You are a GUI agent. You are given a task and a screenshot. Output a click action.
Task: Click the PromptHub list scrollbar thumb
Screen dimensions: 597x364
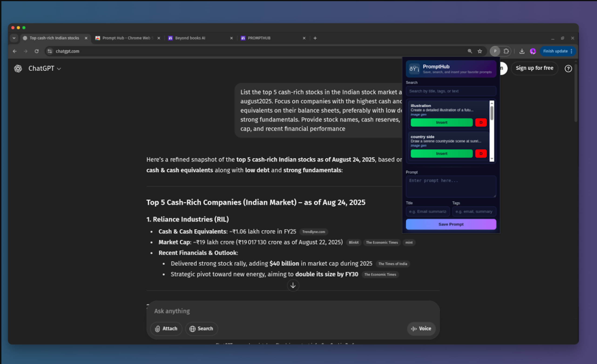coord(492,113)
